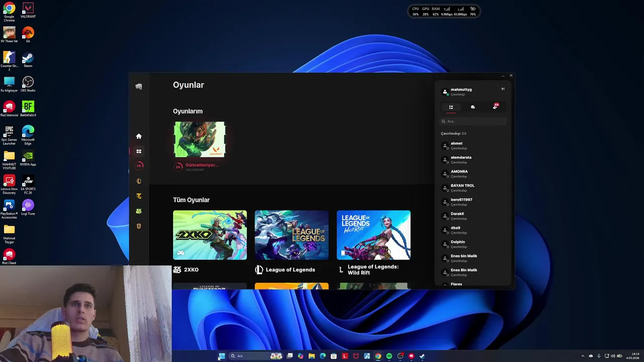Select friend bero611967
The width and height of the screenshot is (644, 362).
coord(473,202)
